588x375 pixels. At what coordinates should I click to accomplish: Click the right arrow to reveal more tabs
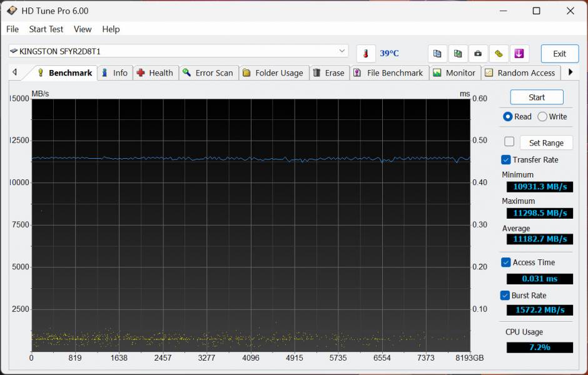point(570,72)
